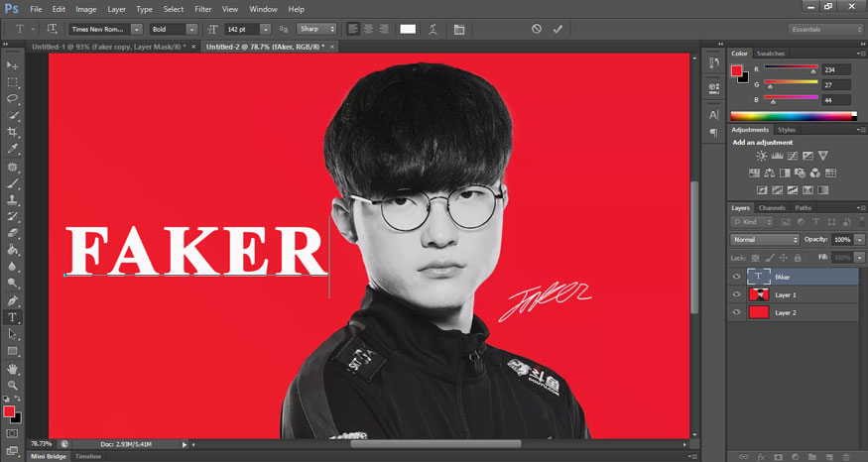Image resolution: width=868 pixels, height=462 pixels.
Task: Switch to Untitled-1 document tab
Action: 109,47
